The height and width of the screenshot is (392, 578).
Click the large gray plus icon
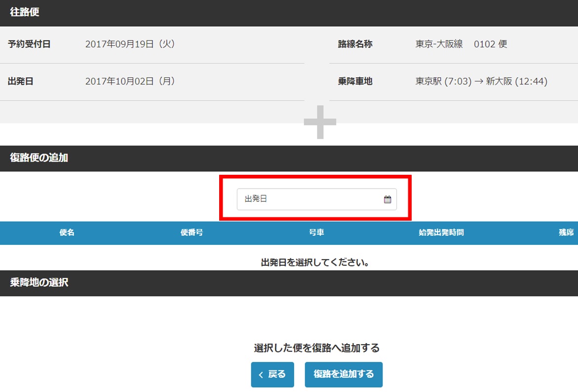(320, 121)
